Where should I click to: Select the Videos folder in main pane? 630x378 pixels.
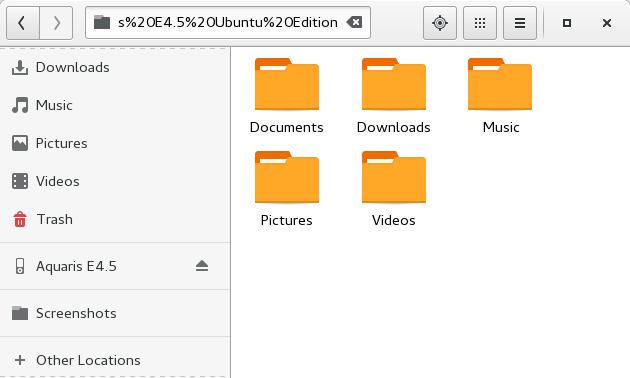click(393, 189)
